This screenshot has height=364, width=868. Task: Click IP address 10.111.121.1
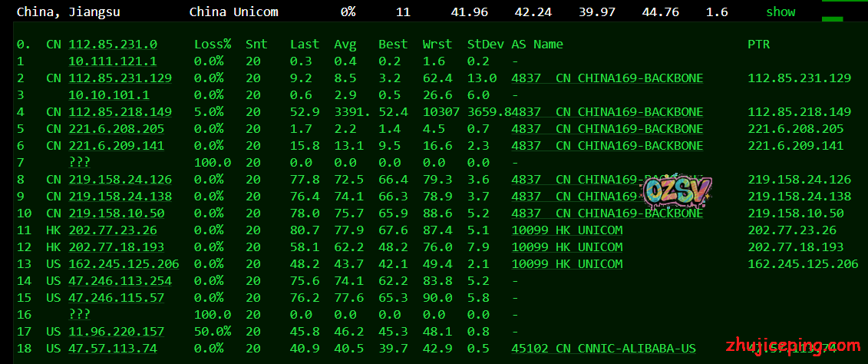113,61
